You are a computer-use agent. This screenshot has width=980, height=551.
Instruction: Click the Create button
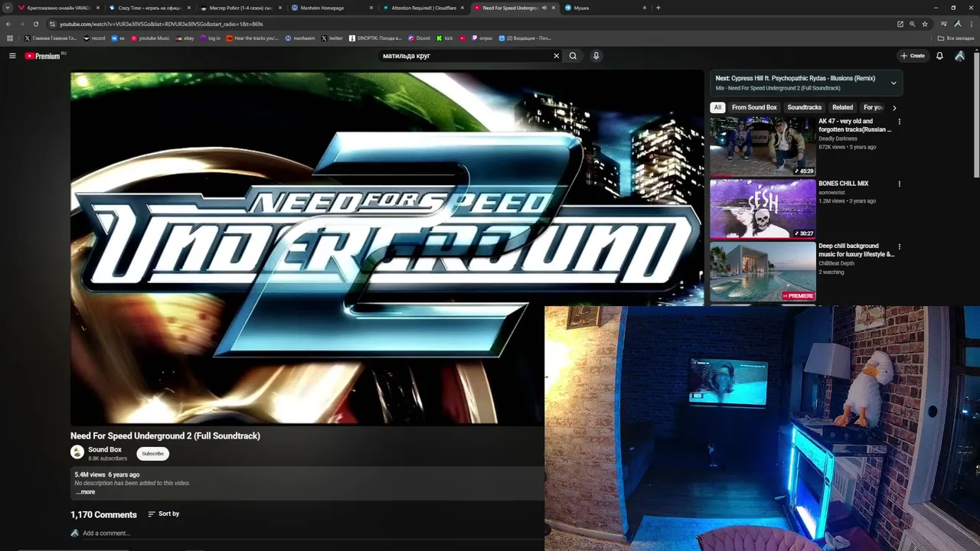click(913, 56)
